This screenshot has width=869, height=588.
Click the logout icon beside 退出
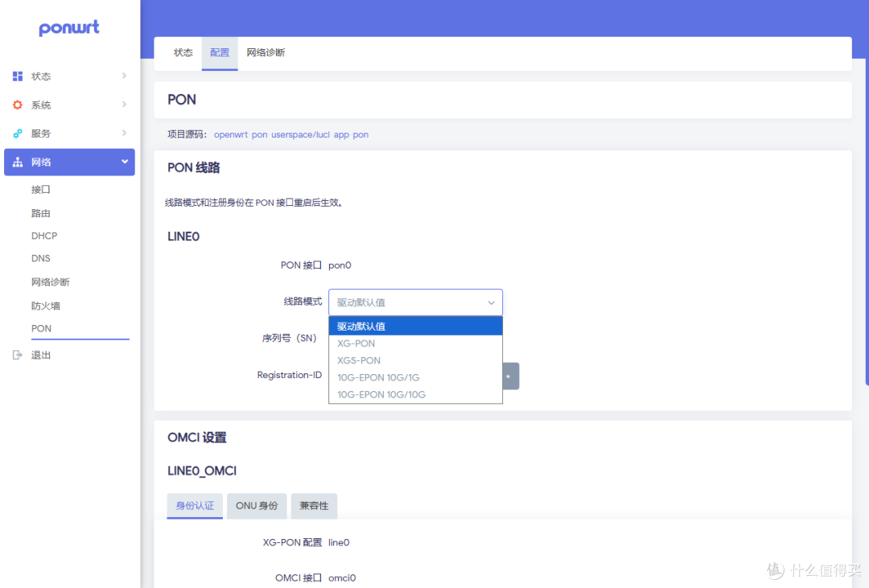pyautogui.click(x=18, y=355)
